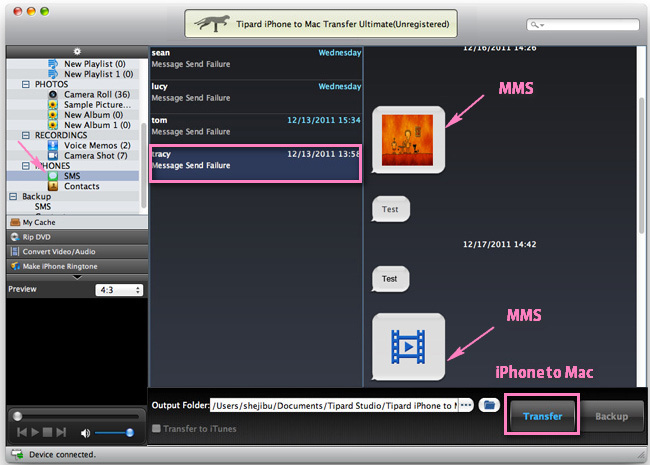Open the Convert Video/Audio panel
650x465 pixels.
[x=77, y=252]
